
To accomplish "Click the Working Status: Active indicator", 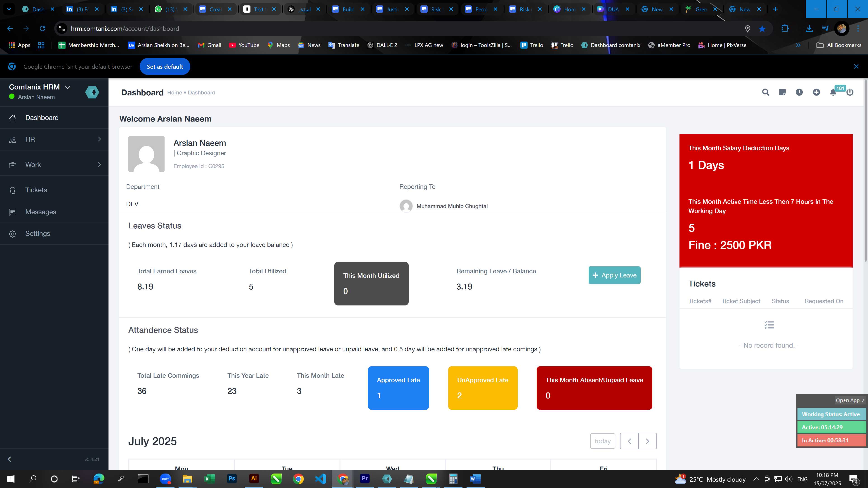I will pos(831,414).
